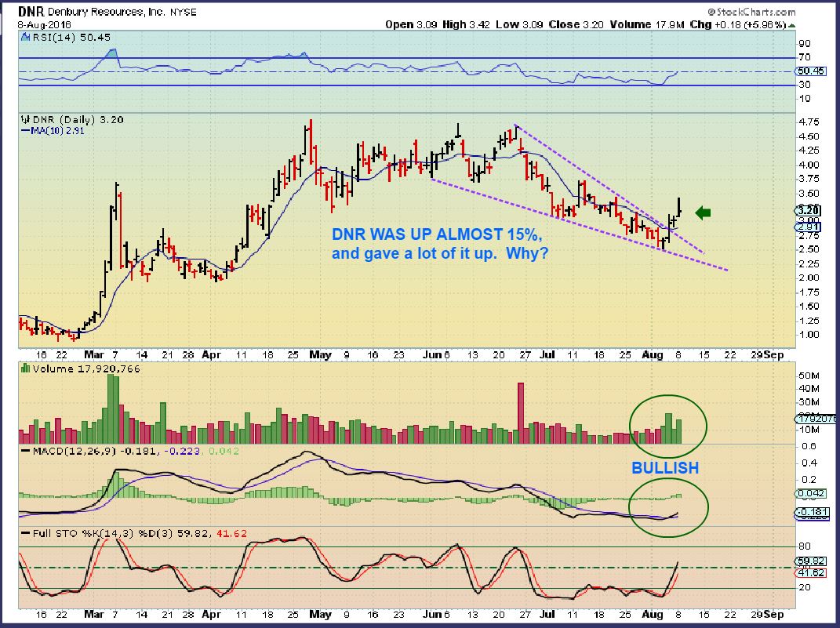
Task: Click the Close 3.20 value
Action: pyautogui.click(x=576, y=24)
